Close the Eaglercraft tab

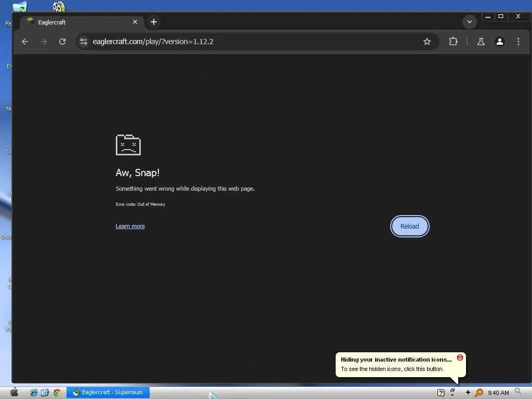click(135, 22)
